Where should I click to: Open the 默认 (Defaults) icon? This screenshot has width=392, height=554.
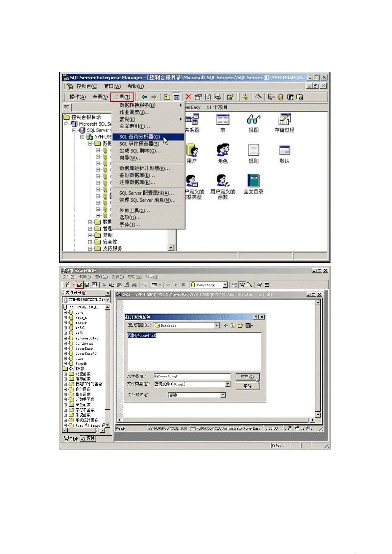pyautogui.click(x=284, y=154)
